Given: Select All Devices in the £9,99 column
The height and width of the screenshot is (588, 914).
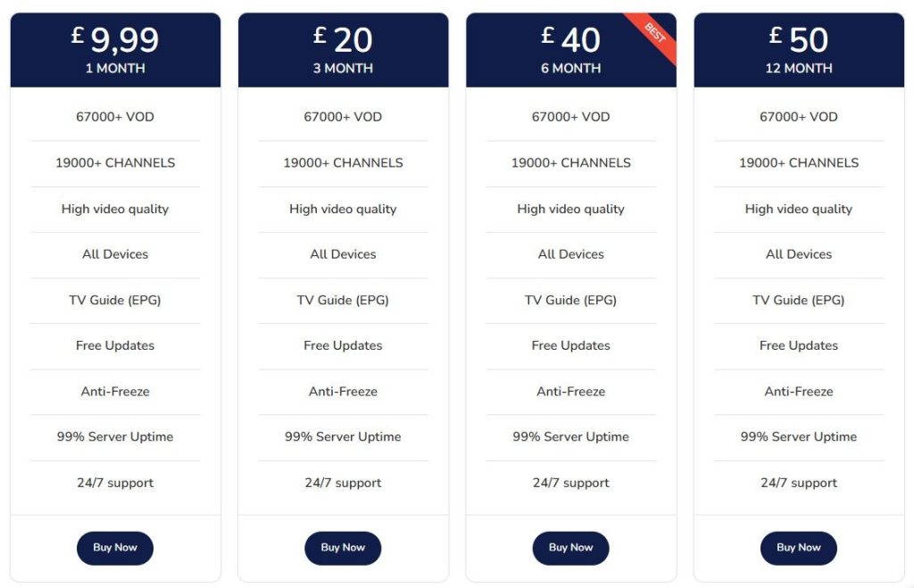Looking at the screenshot, I should pos(114,254).
